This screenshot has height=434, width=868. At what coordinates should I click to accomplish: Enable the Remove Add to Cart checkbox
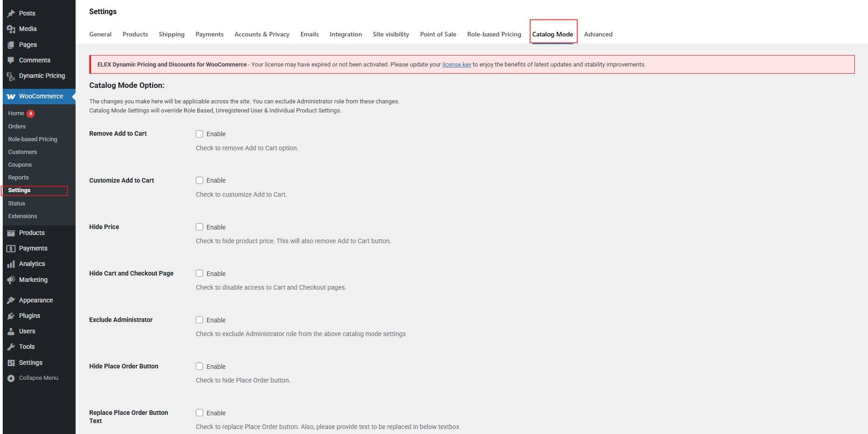click(x=199, y=134)
